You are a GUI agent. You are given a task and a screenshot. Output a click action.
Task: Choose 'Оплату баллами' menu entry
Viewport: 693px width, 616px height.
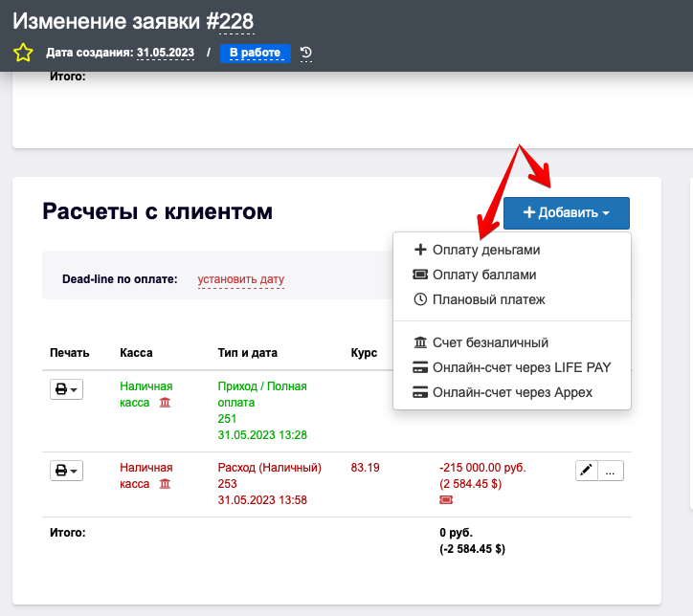click(512, 275)
